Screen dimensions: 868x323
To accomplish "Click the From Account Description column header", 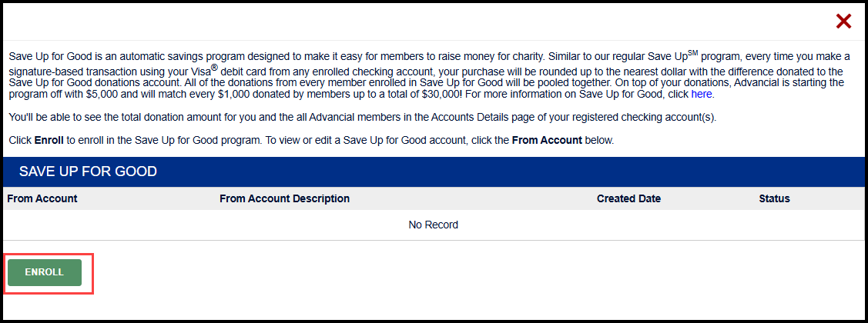I will point(284,198).
